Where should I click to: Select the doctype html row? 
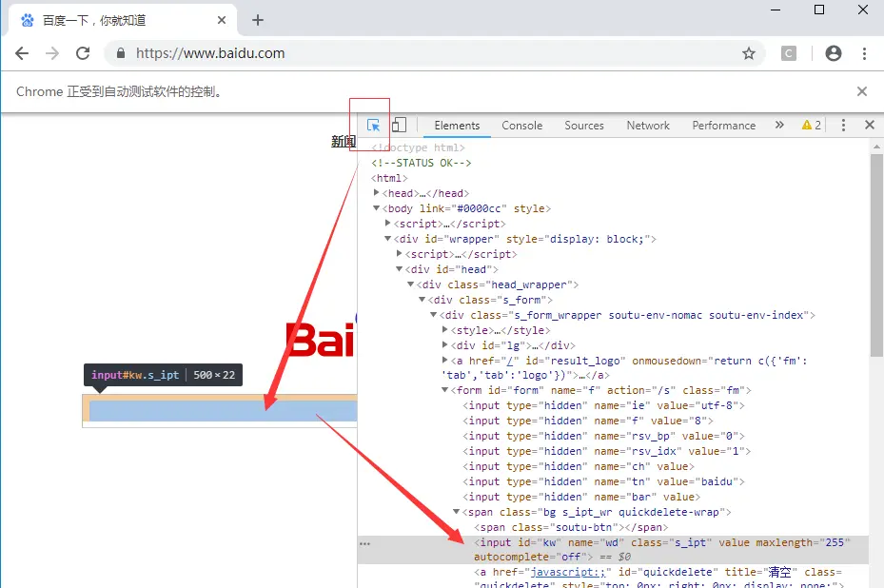coord(419,147)
